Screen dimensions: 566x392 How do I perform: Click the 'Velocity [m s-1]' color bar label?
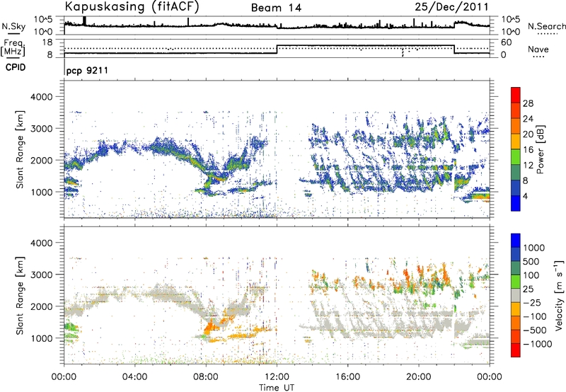[559, 295]
